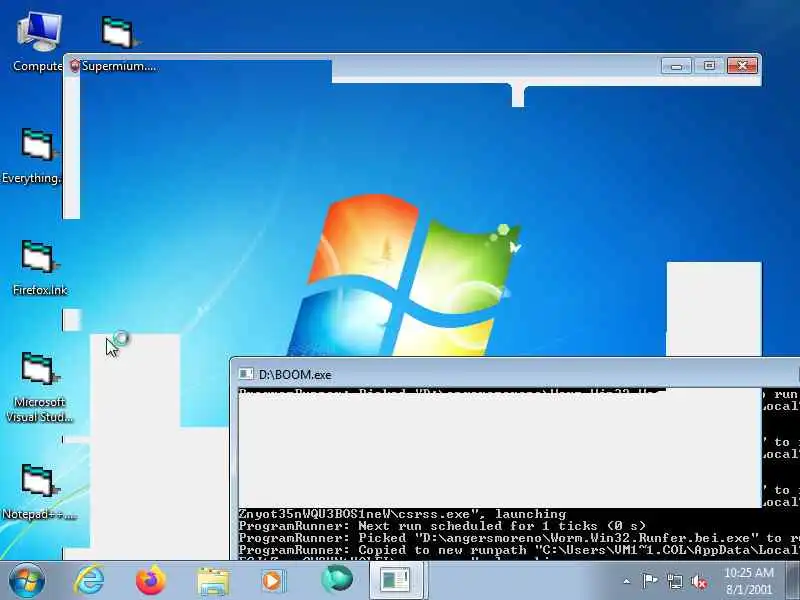
Task: Open the network tray icon
Action: (674, 581)
